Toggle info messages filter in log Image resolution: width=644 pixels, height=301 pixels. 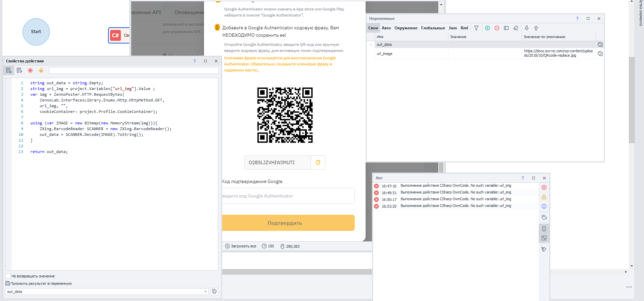pyautogui.click(x=544, y=206)
